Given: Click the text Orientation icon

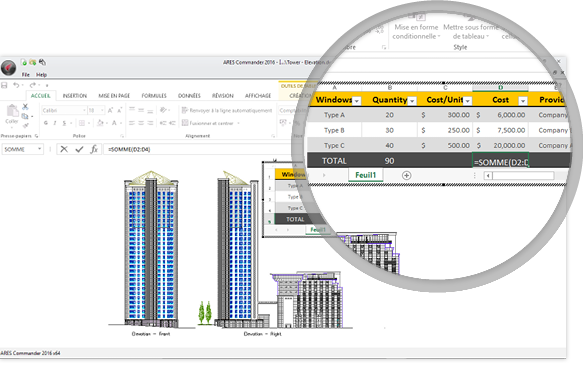Looking at the screenshot, I should 163,110.
